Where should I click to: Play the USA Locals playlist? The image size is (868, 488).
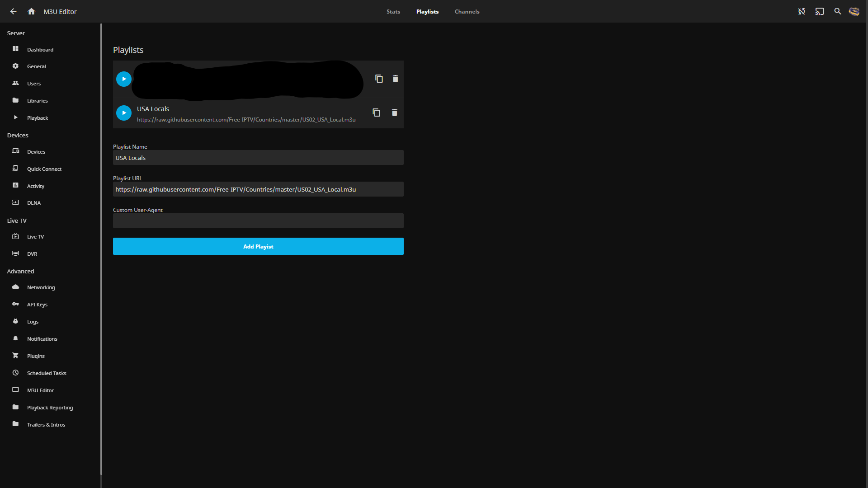tap(123, 113)
